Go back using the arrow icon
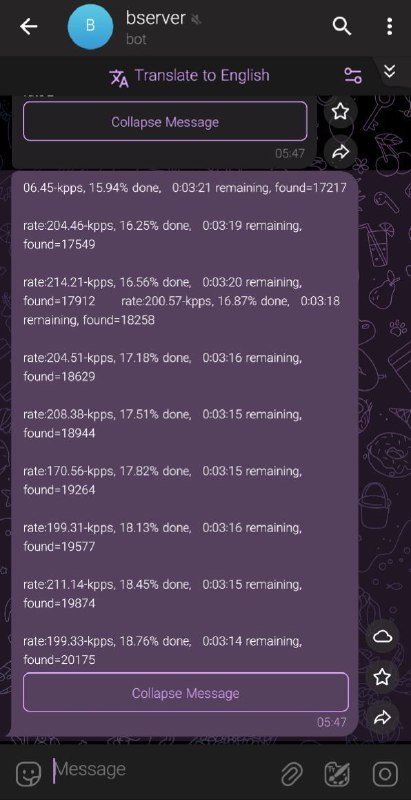The width and height of the screenshot is (411, 800). point(29,27)
